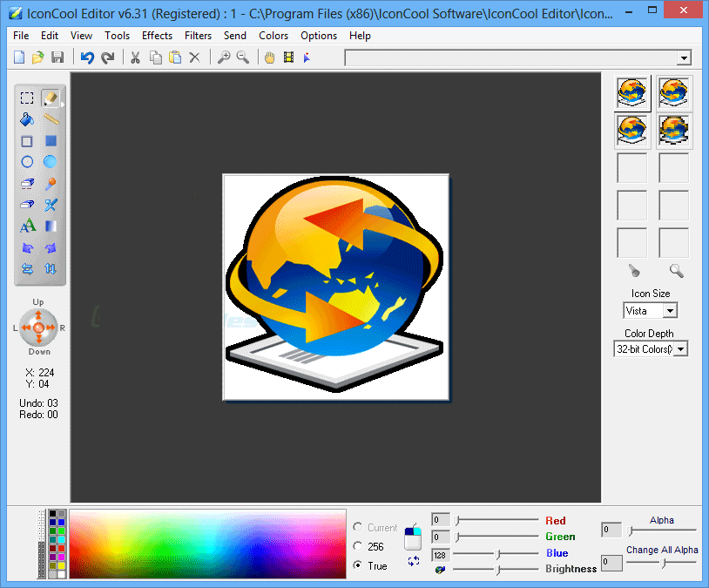709x588 pixels.
Task: Click the scissors cut icon
Action: (x=135, y=57)
